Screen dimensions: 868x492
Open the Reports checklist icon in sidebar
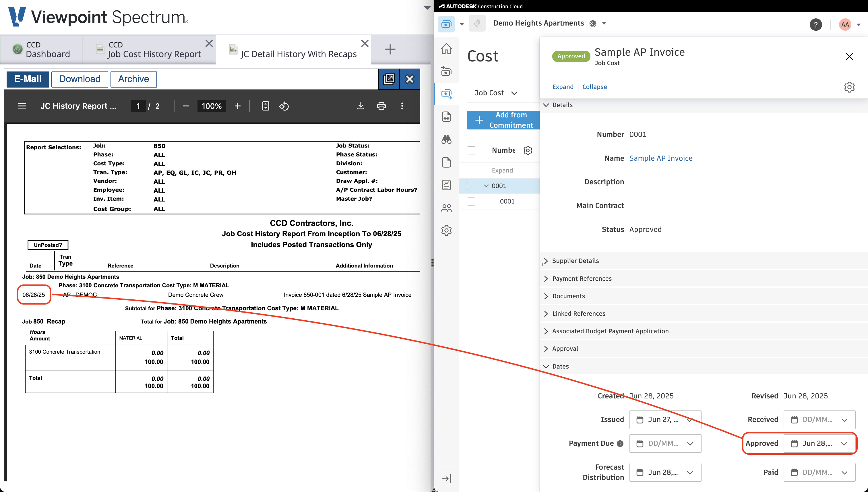pos(446,185)
